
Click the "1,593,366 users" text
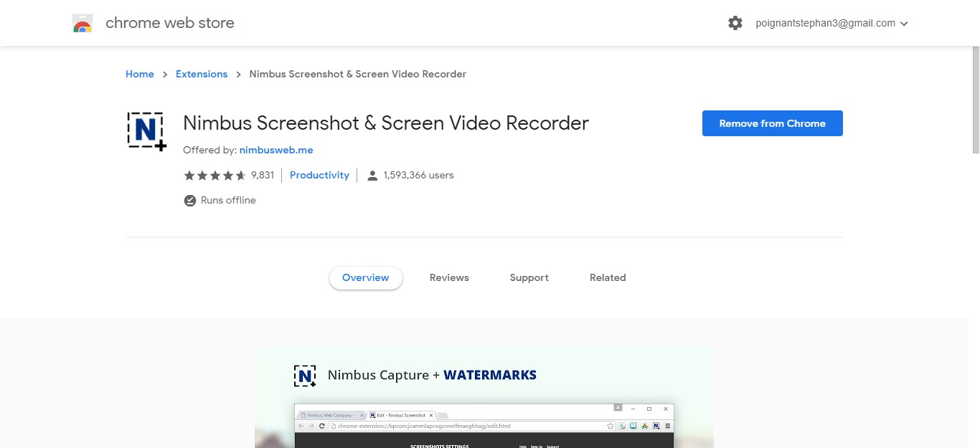coord(419,176)
